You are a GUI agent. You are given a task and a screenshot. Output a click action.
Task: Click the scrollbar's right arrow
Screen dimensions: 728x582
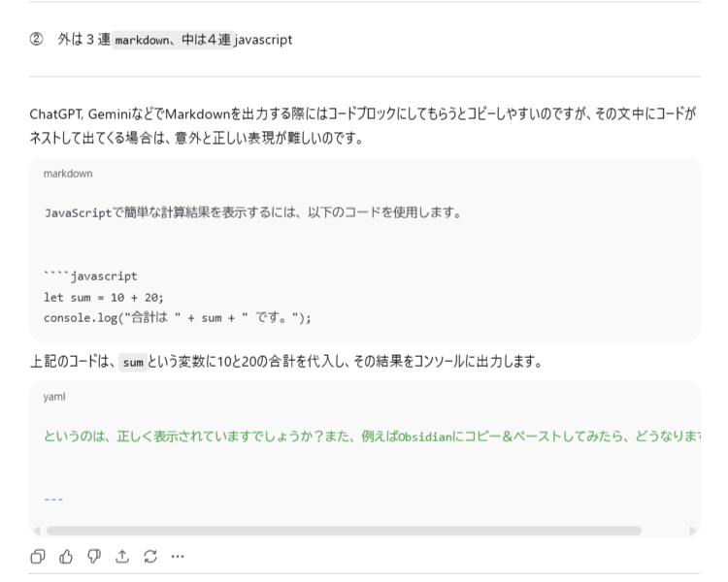point(692,531)
